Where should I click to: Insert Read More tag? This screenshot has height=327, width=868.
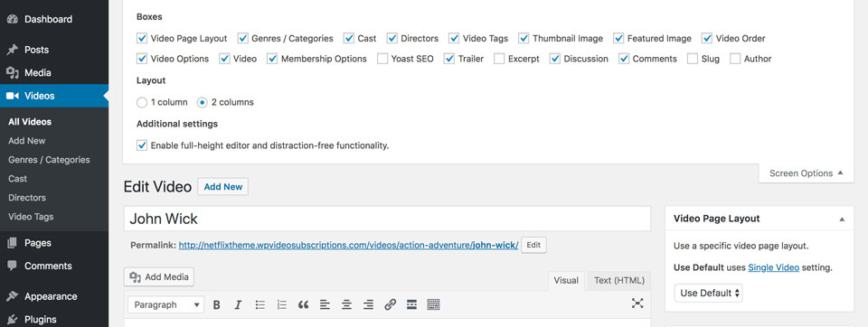click(411, 304)
